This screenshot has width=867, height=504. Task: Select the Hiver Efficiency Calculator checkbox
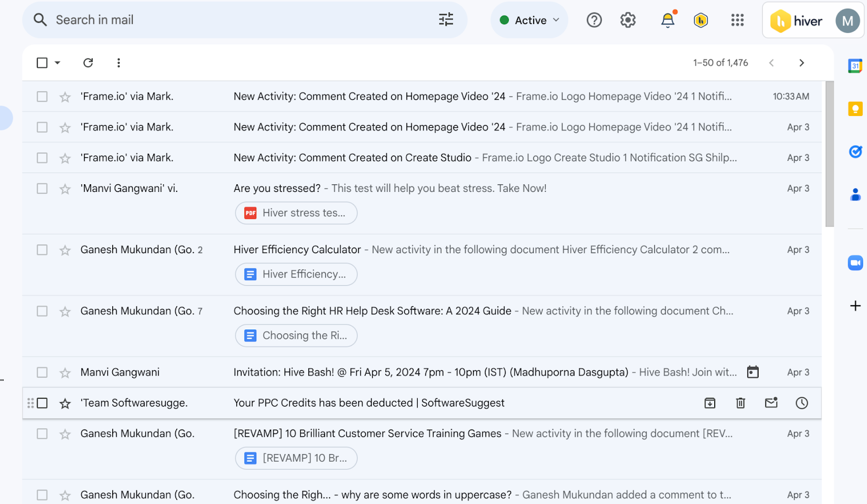(x=42, y=250)
